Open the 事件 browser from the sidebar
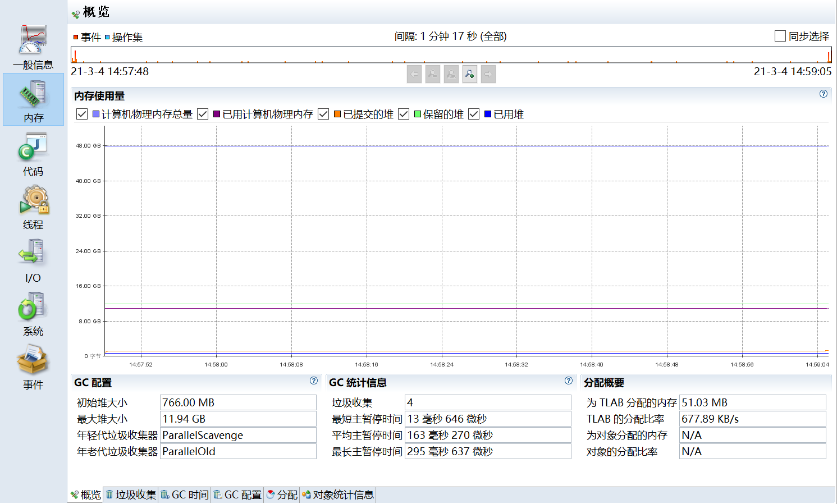The height and width of the screenshot is (504, 837). [32, 366]
